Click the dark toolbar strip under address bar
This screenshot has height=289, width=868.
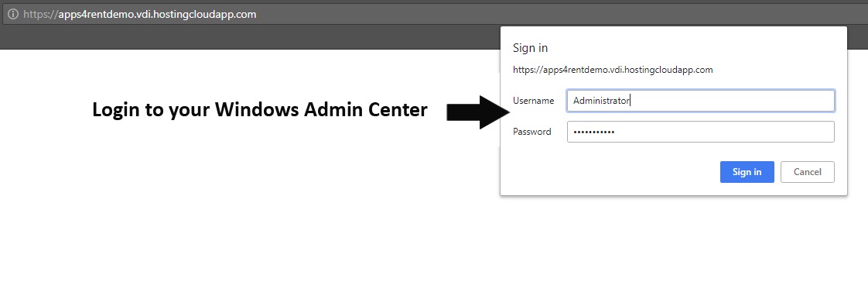tap(249, 37)
